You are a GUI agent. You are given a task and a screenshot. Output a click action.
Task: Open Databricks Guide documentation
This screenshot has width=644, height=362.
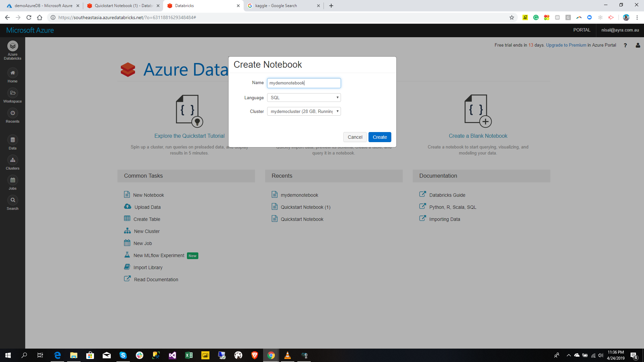pyautogui.click(x=442, y=195)
